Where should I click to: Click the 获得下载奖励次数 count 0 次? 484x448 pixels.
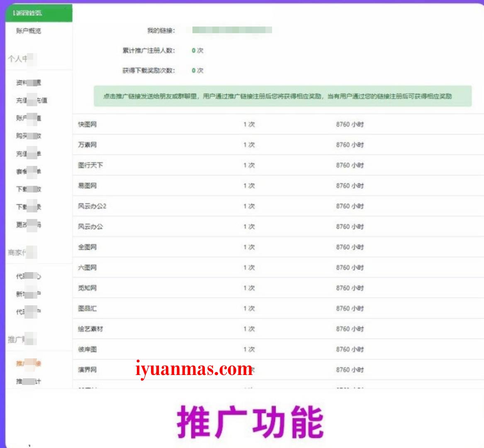pyautogui.click(x=197, y=71)
